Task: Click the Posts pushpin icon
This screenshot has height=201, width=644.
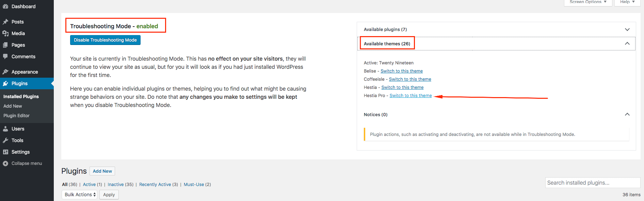Action: [x=5, y=22]
